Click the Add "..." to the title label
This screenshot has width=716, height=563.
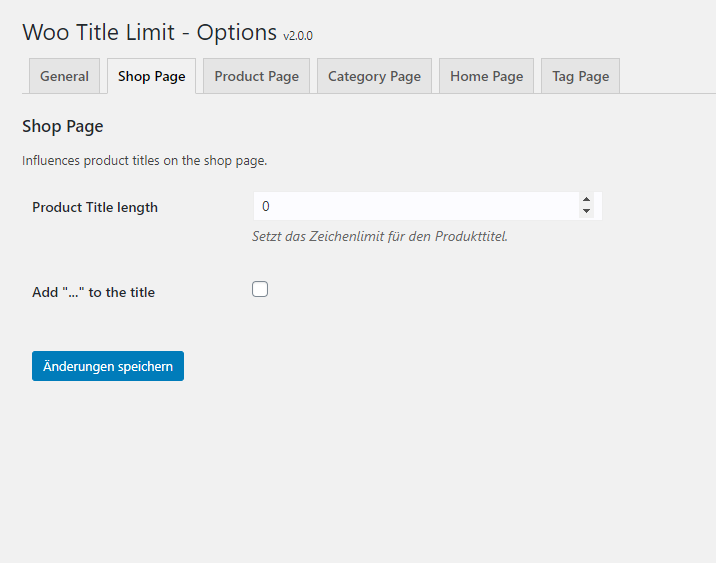pyautogui.click(x=93, y=292)
